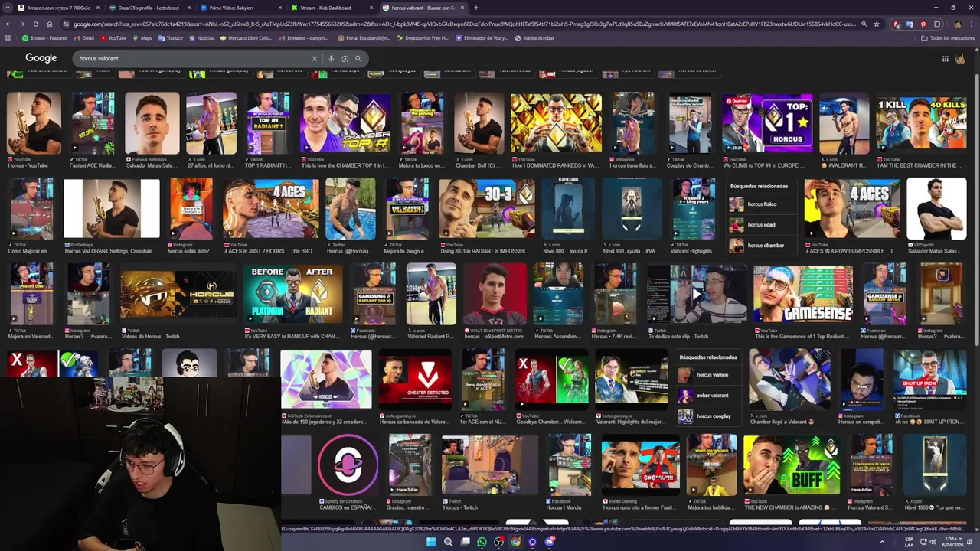This screenshot has width=980, height=551.
Task: Go back to the previous page
Action: (8, 24)
